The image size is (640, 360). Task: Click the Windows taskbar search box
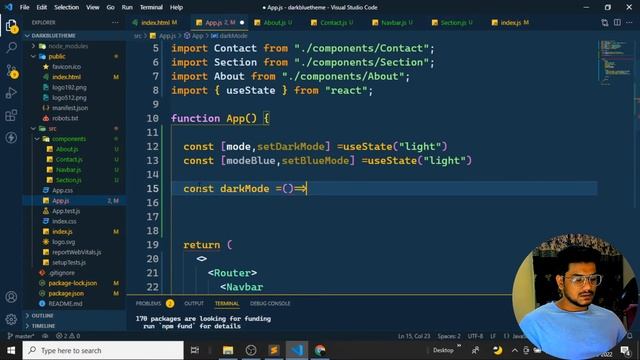[103, 350]
